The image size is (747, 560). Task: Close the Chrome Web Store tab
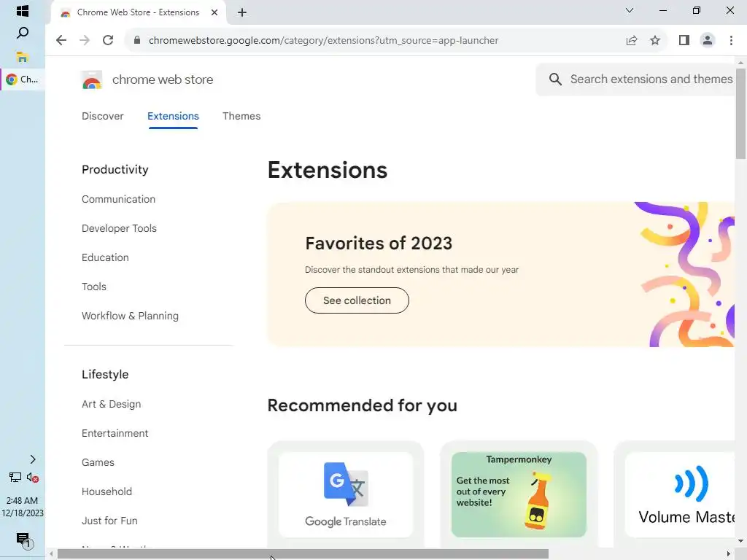pos(214,12)
